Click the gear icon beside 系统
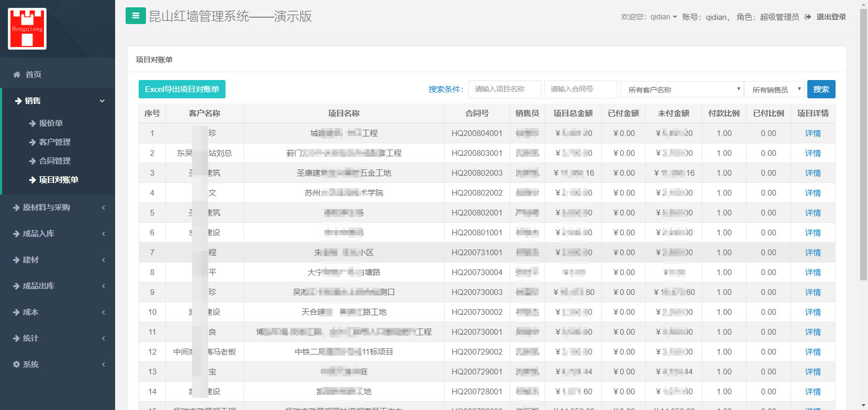 [16, 365]
